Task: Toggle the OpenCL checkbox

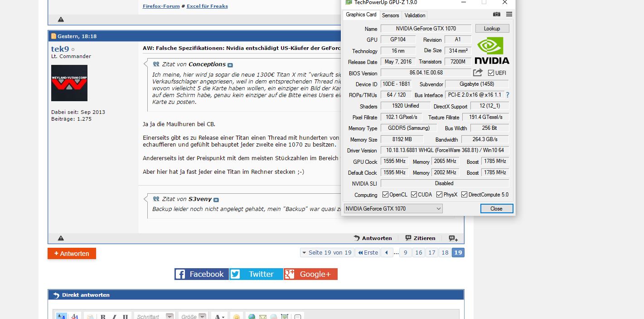Action: click(x=385, y=194)
